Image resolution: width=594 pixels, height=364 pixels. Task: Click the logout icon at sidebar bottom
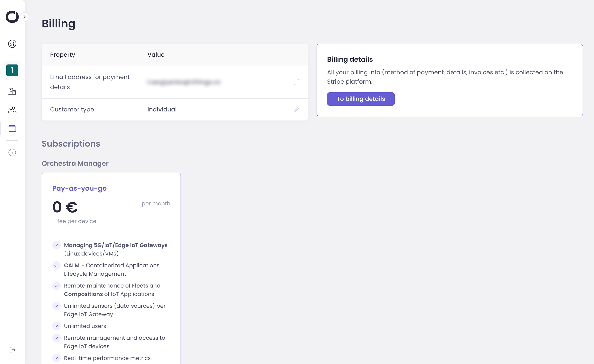coord(13,350)
